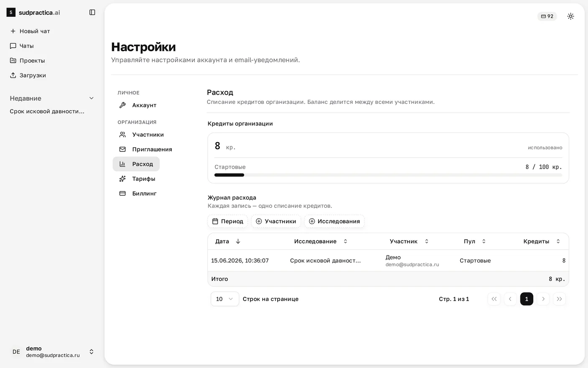This screenshot has width=588, height=368.
Task: Click the date cell 15.06.2026, 10:36:07
Action: 240,261
